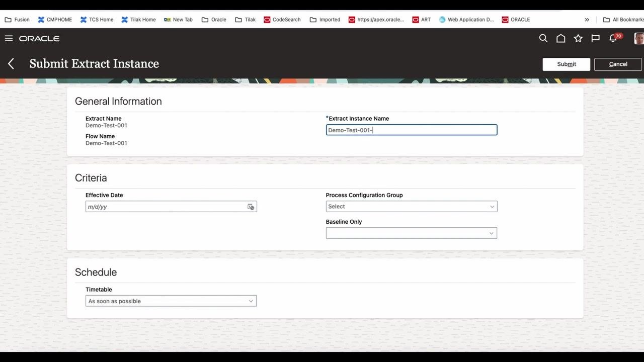Image resolution: width=644 pixels, height=362 pixels.
Task: Click the Submit Extract Instance page title
Action: (94, 64)
